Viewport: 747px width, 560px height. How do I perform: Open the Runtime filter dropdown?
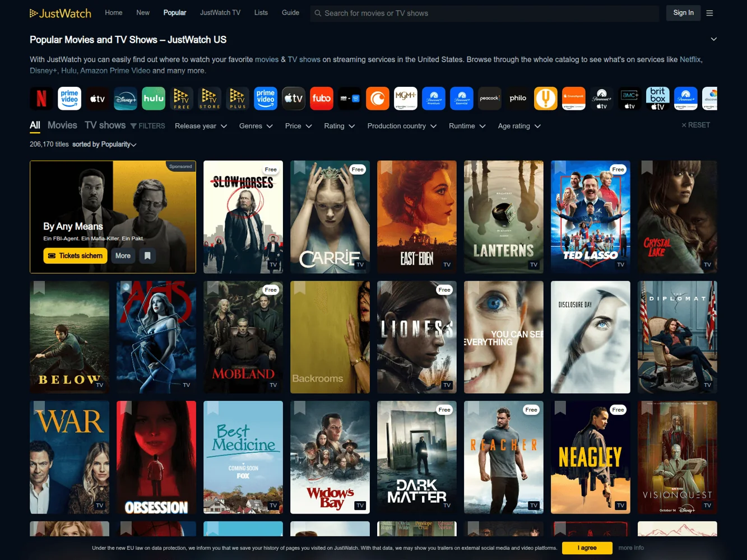point(467,126)
